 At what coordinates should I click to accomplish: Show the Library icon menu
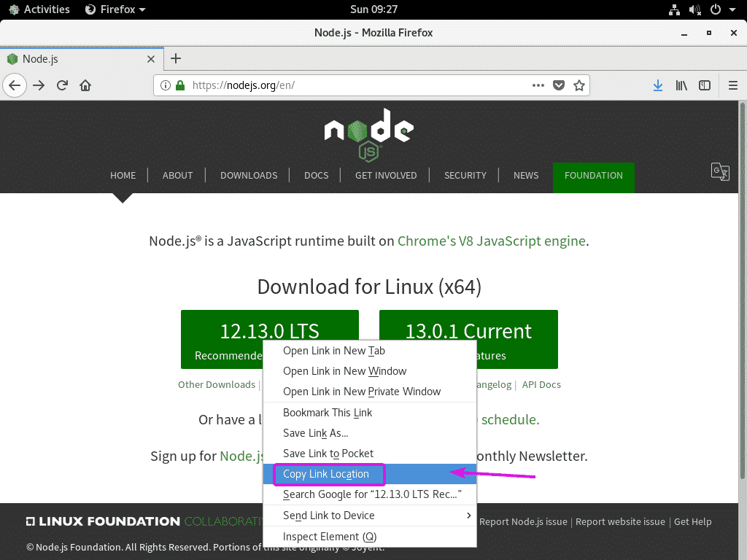coord(681,85)
